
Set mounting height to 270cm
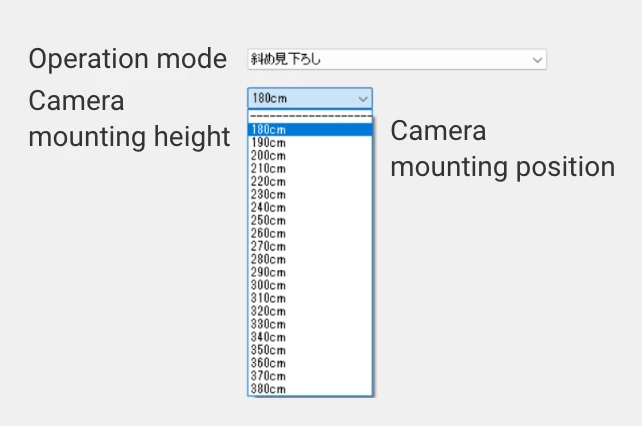pos(310,247)
